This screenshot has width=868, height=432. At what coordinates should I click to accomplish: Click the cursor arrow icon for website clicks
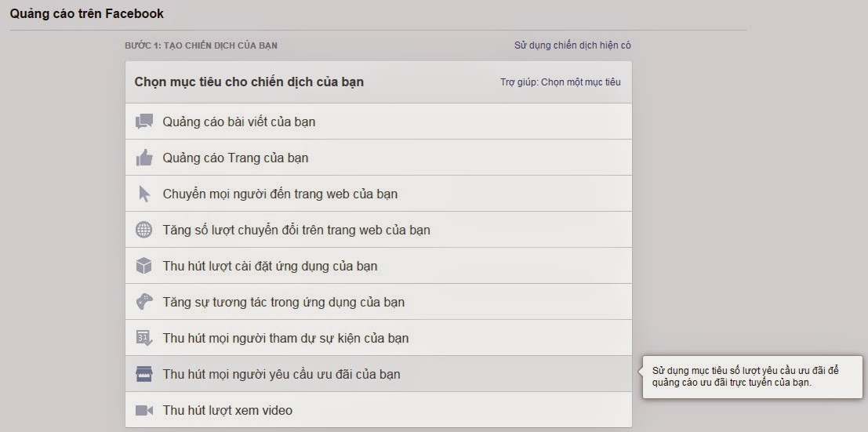[144, 194]
